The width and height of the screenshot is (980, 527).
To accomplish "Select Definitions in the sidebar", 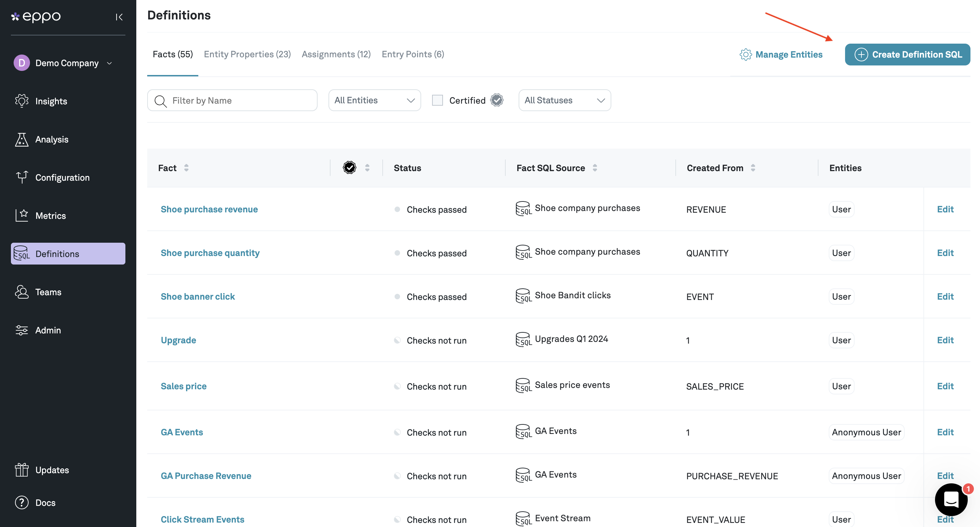I will tap(68, 253).
